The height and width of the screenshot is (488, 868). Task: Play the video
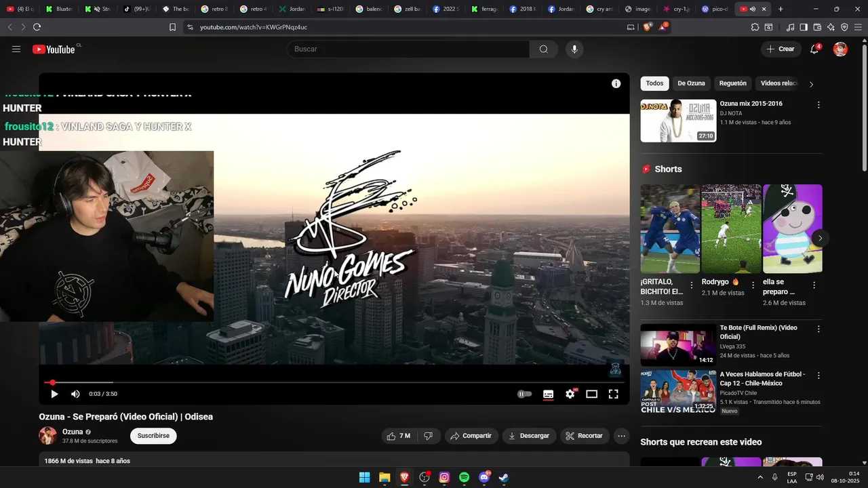point(54,394)
